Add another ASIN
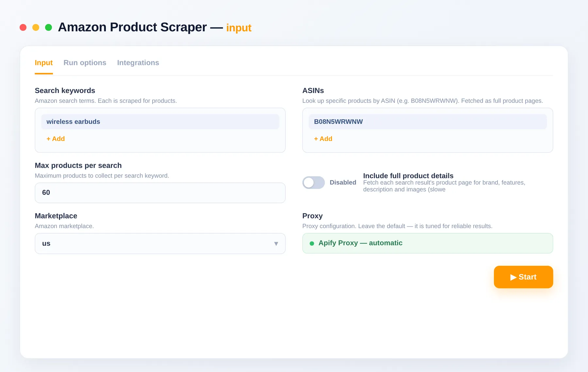This screenshot has height=372, width=588. pos(323,139)
